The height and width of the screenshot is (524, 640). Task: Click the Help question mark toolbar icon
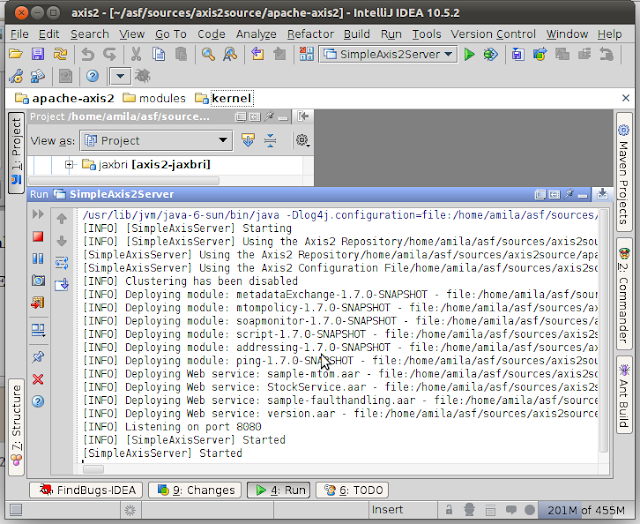click(93, 76)
